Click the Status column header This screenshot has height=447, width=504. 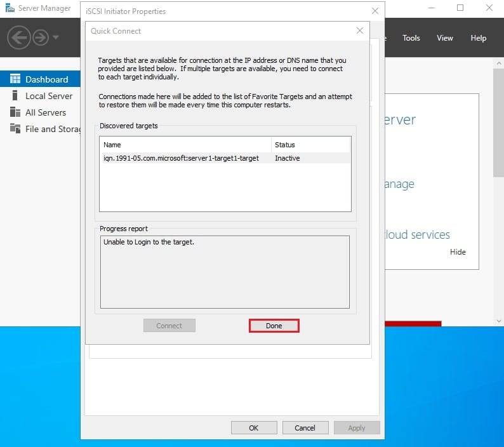pyautogui.click(x=311, y=145)
